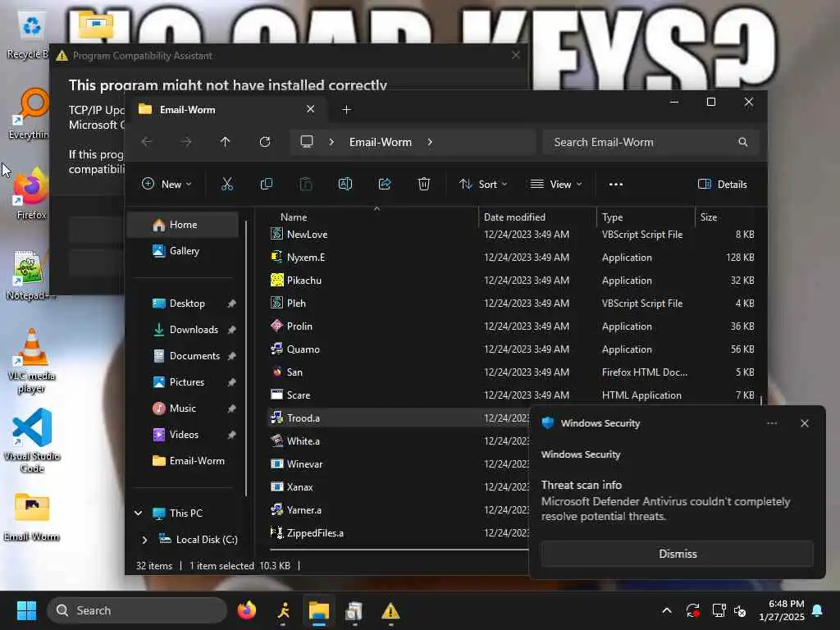
Task: Expand chevron before Email-Worm in address bar
Action: [331, 142]
